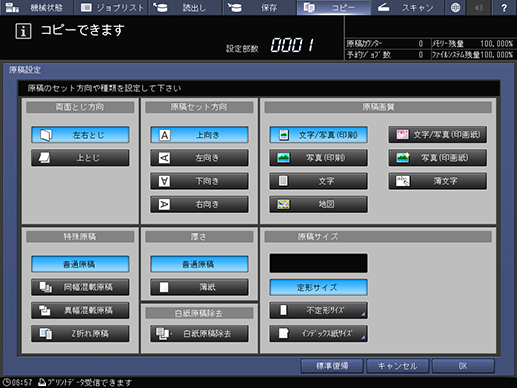Open the ジョブリスト job list tab
Image resolution: width=517 pixels, height=388 pixels.
[x=111, y=7]
